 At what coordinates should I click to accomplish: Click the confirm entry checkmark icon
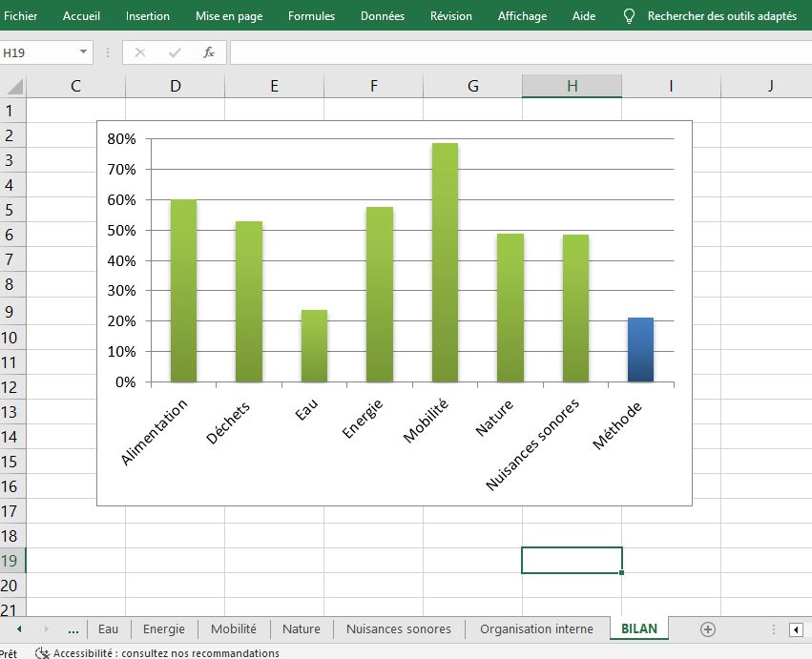(x=175, y=52)
